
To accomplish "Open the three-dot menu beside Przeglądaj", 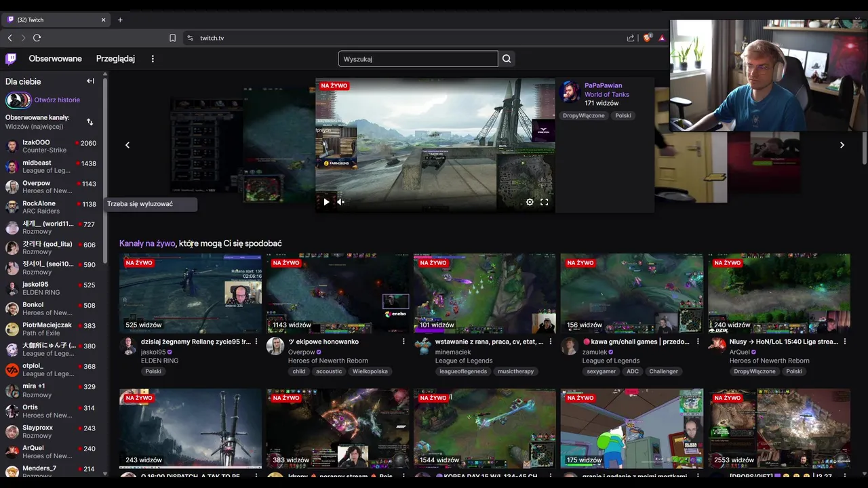I will tap(153, 59).
